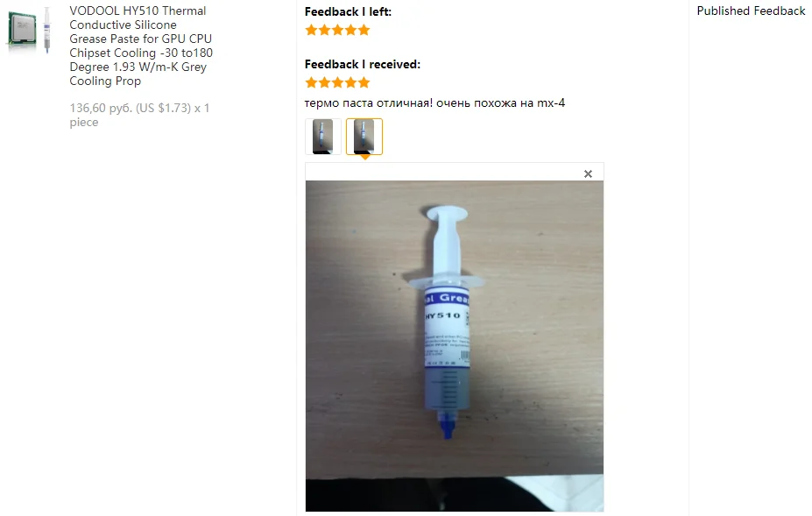The height and width of the screenshot is (516, 812).
Task: Click first star under Feedback I received
Action: click(x=311, y=82)
